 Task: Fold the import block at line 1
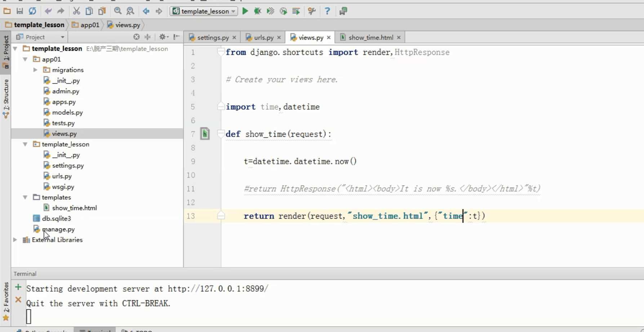(221, 52)
